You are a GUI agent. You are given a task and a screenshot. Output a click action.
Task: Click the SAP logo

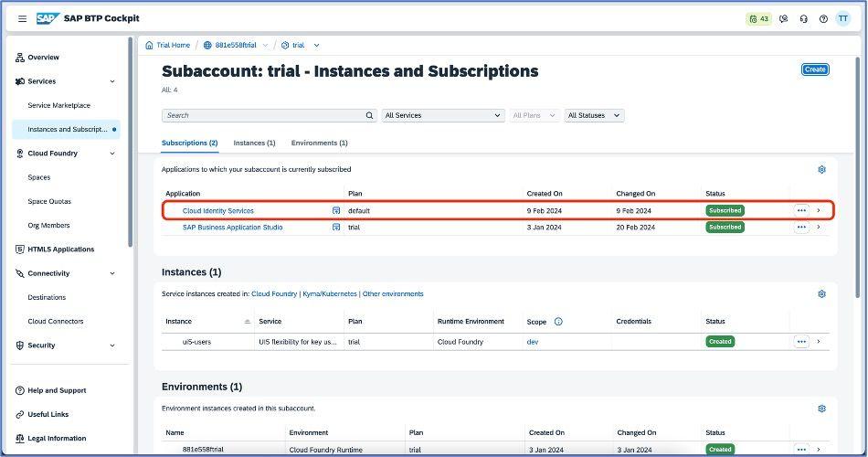tap(48, 18)
